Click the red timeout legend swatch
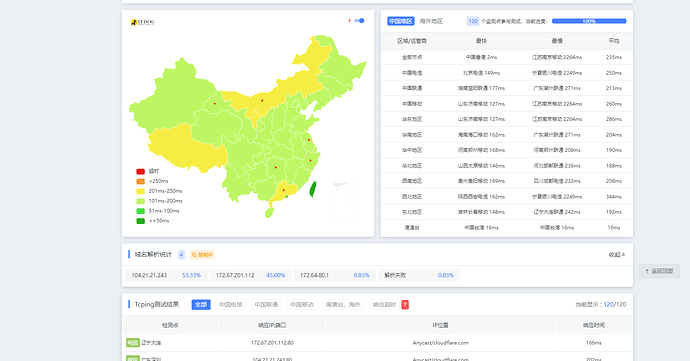This screenshot has height=361, width=690. (x=140, y=171)
